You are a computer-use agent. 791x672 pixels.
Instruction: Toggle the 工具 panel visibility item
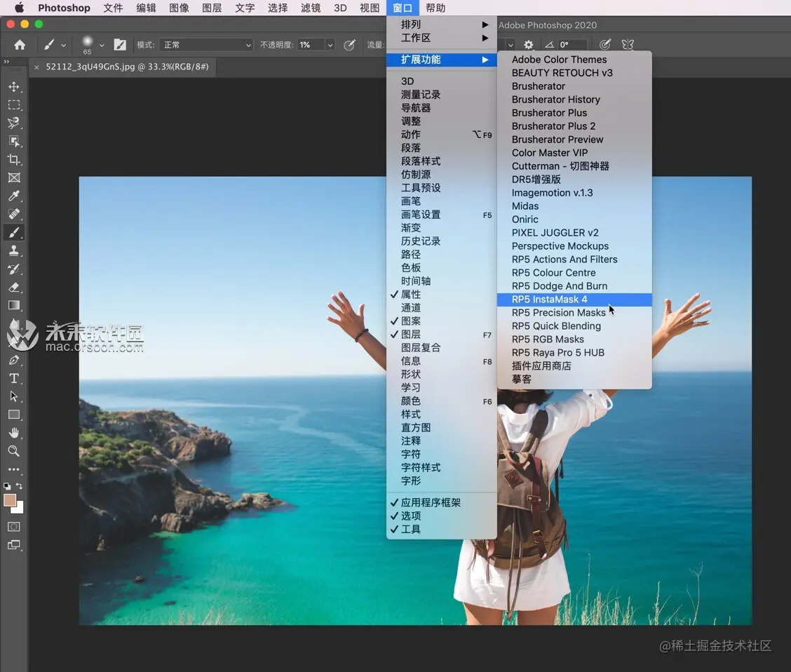coord(441,529)
